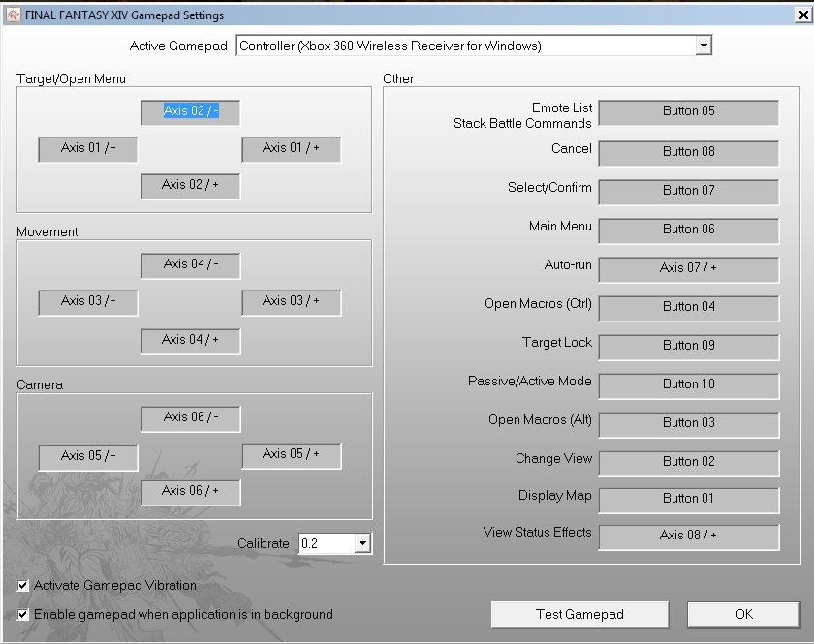Viewport: 814px width, 644px height.
Task: Click the Calibrate label
Action: click(264, 544)
